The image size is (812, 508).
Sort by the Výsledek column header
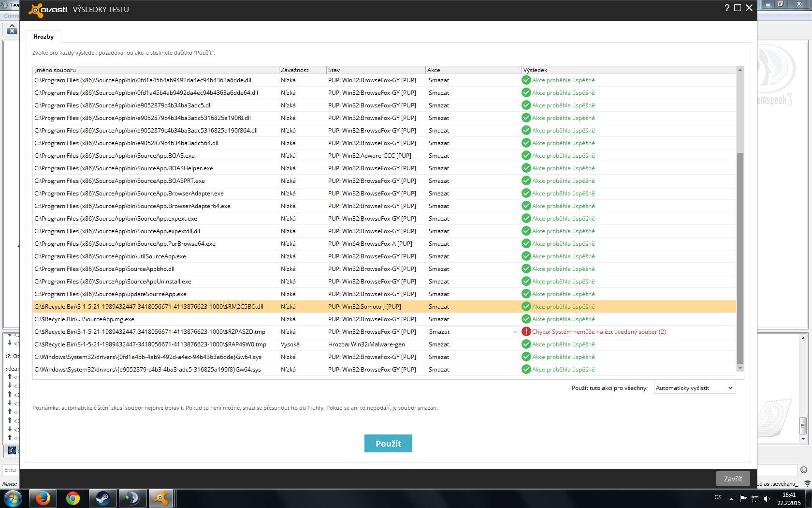pyautogui.click(x=629, y=70)
